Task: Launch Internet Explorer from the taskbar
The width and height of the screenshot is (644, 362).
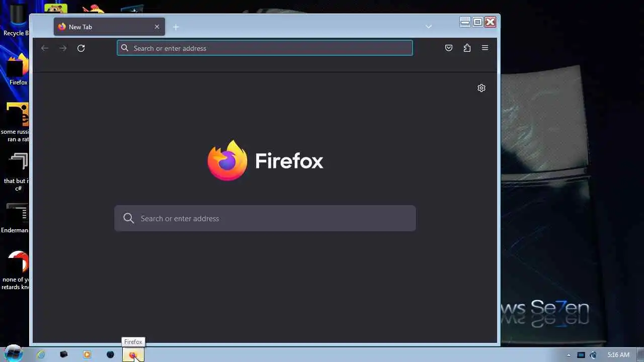Action: pos(41,354)
